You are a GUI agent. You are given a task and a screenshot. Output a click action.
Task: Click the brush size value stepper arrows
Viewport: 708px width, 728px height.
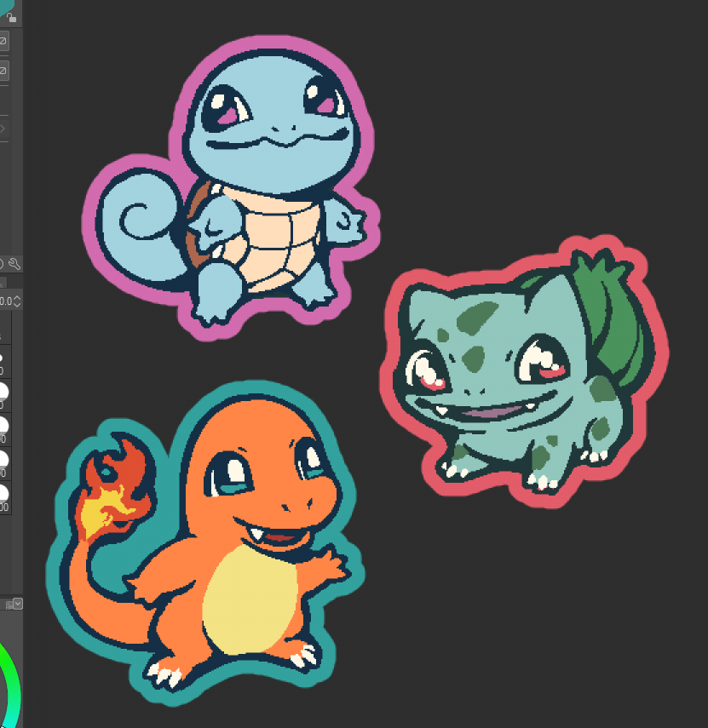point(17,301)
